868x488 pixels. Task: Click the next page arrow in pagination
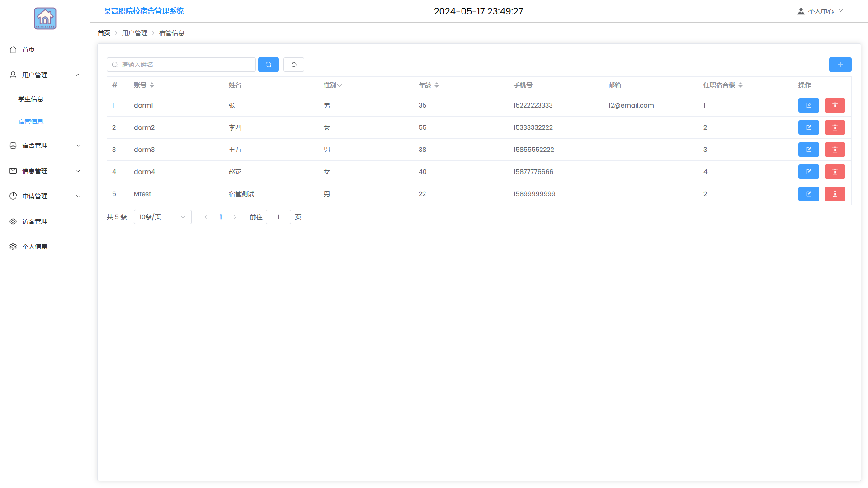tap(235, 217)
